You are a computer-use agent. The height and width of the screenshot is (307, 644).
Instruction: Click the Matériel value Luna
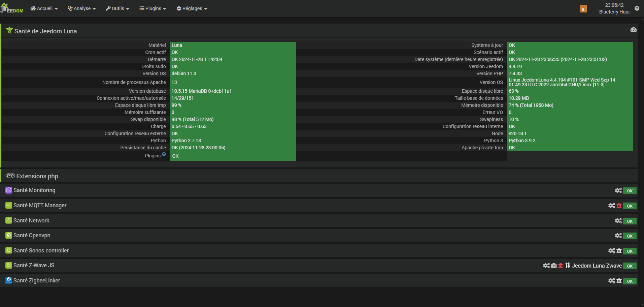coord(177,45)
